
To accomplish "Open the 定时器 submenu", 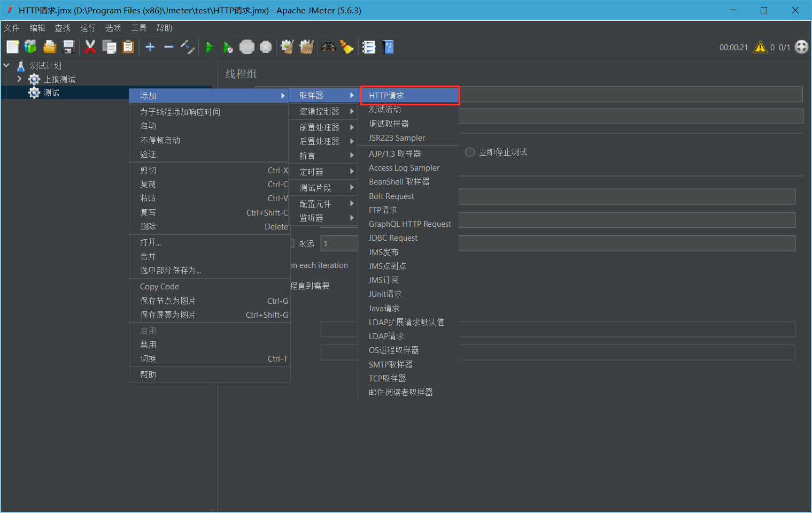I will tap(323, 172).
